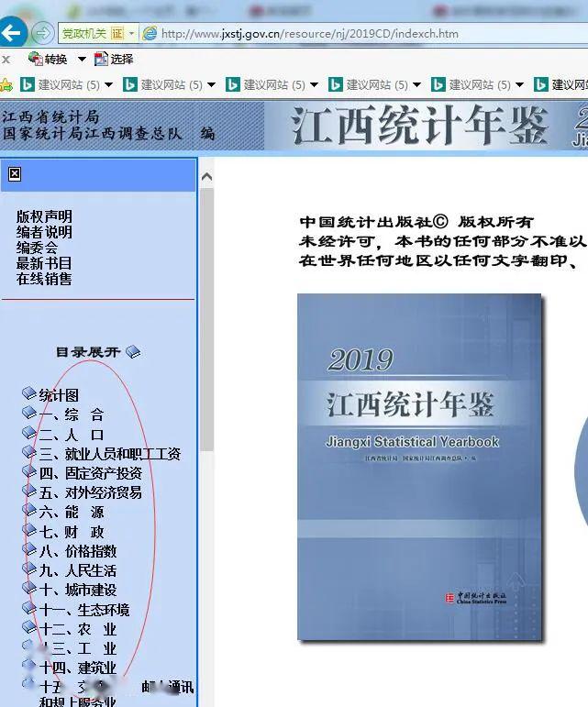Screen dimensions: 588x707
Task: Open the 九、人民生活 chapter
Action: tap(78, 571)
